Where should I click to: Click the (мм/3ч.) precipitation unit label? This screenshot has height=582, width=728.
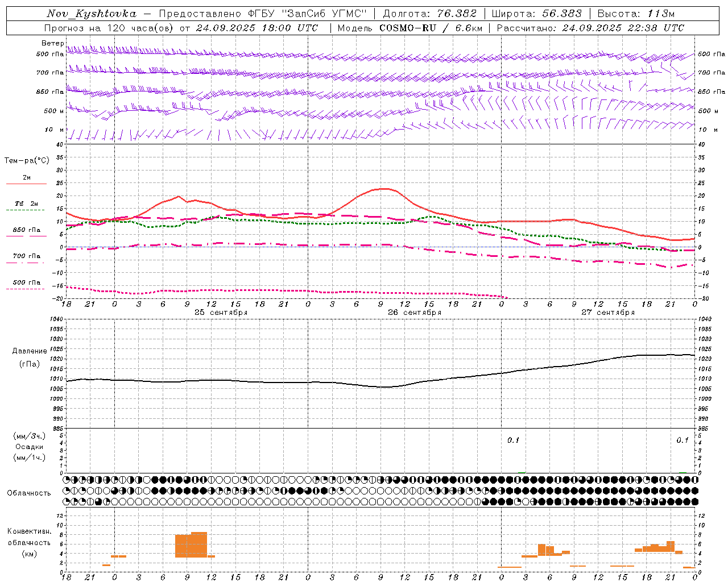(x=29, y=436)
